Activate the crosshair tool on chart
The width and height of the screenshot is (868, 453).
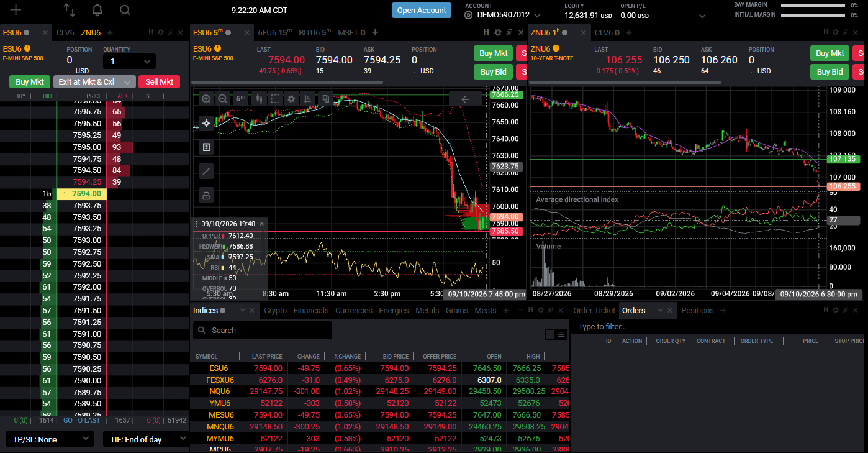point(206,123)
